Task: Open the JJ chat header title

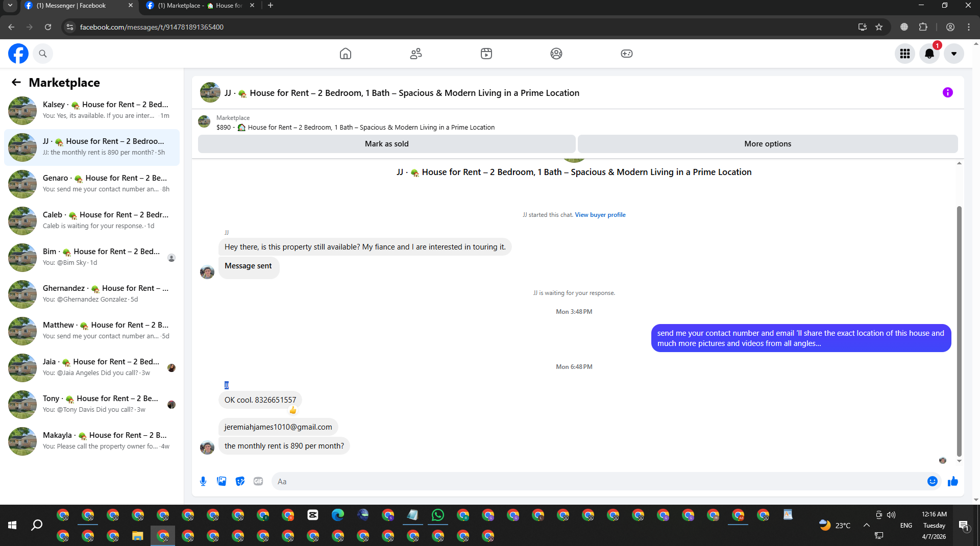Action: pyautogui.click(x=402, y=93)
